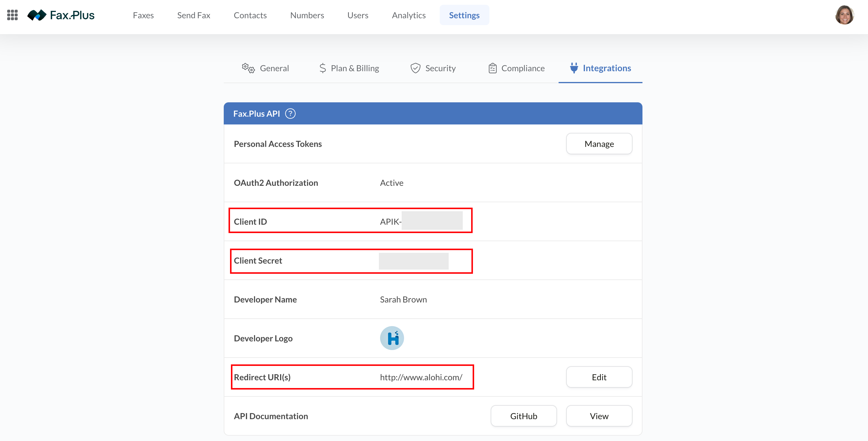Manage Personal Access Tokens

point(599,144)
